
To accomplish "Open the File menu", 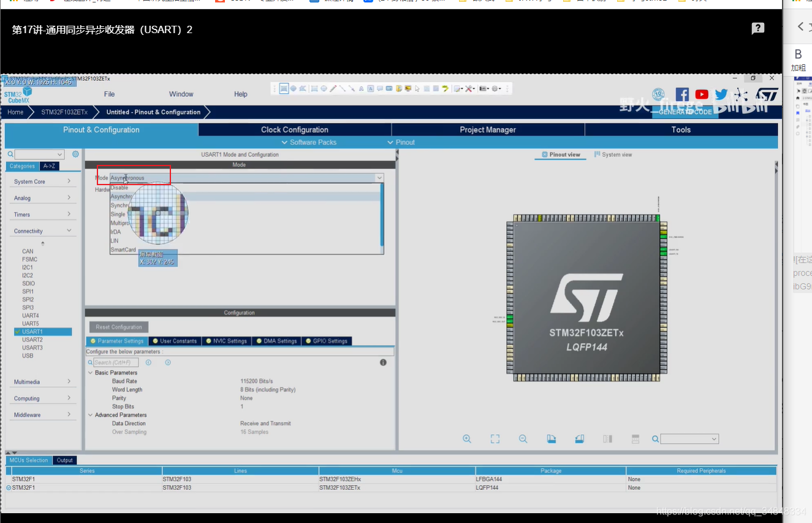I will pos(109,94).
